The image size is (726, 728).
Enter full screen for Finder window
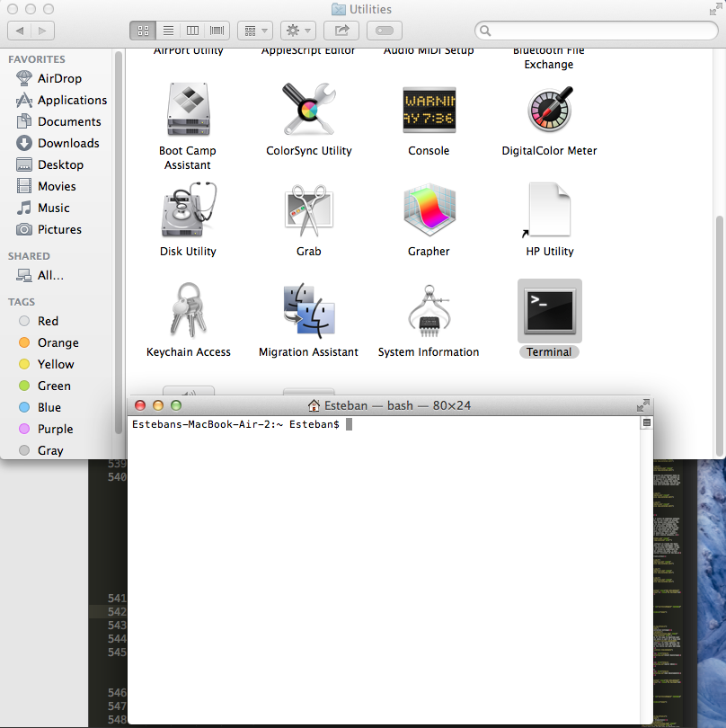coord(715,9)
